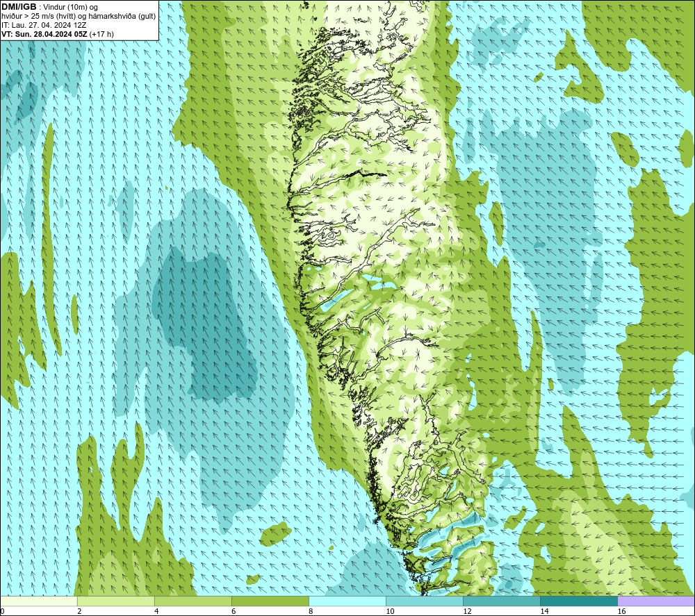Click the 8–10 m/s light cyan swatch
Image resolution: width=695 pixels, height=616 pixels.
(347, 601)
